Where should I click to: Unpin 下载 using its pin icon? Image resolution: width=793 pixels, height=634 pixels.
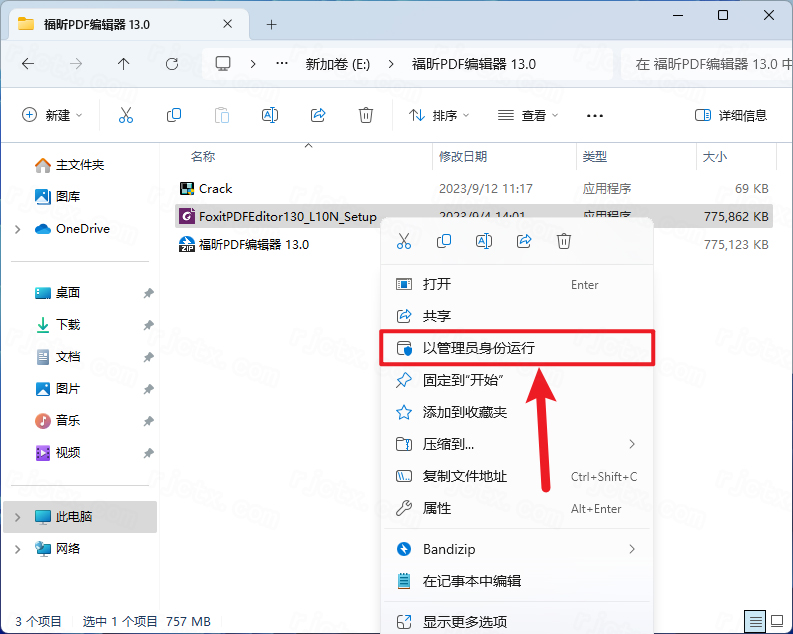pyautogui.click(x=148, y=325)
